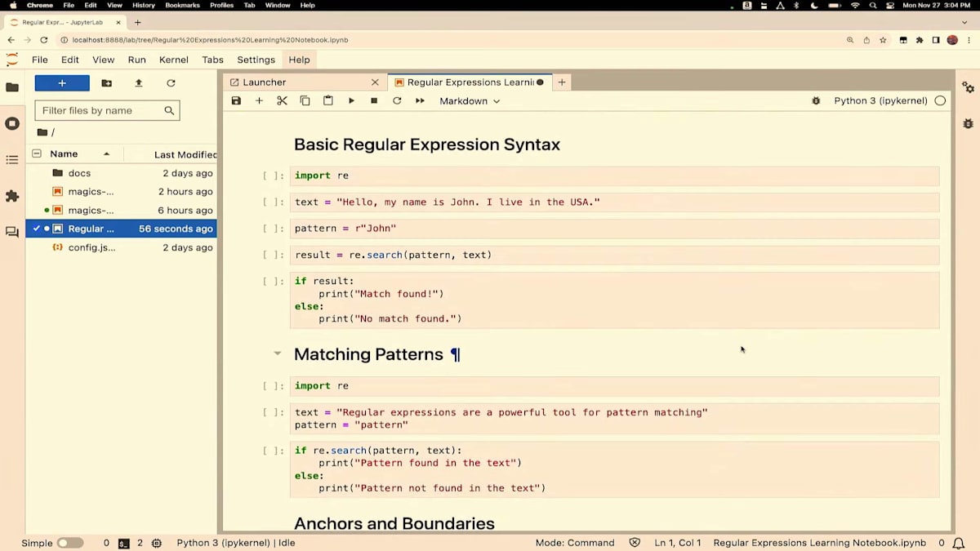Insert a cell below with plus icon

pos(259,101)
